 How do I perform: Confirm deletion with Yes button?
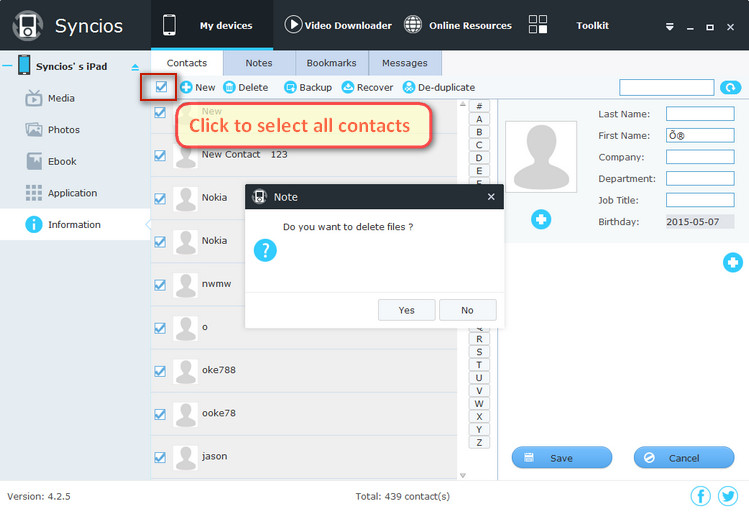click(407, 310)
